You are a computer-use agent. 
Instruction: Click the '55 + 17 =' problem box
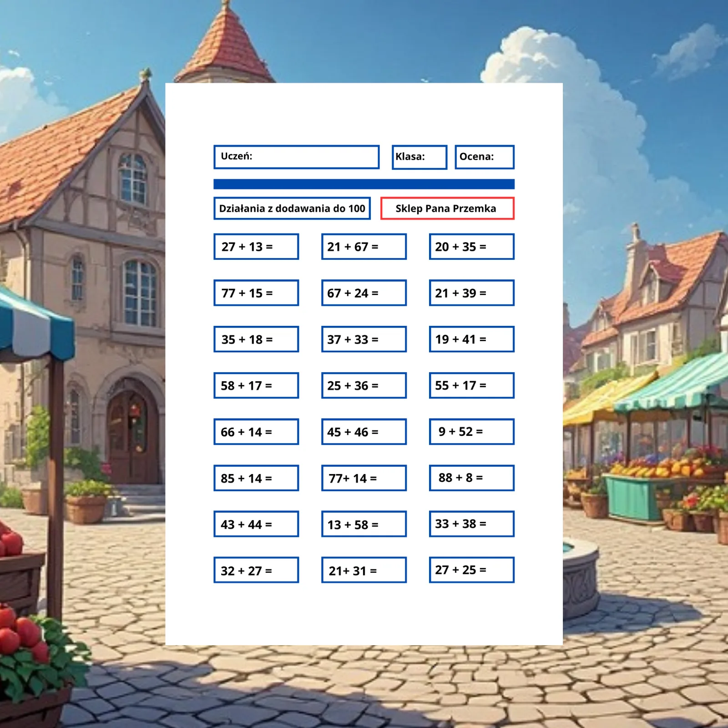pyautogui.click(x=472, y=385)
